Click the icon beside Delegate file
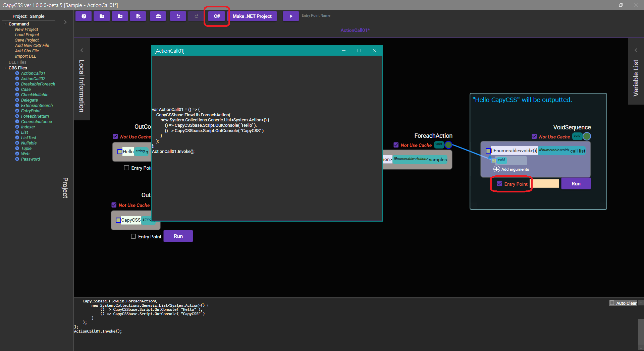Viewport: 644px width, 351px height. [17, 100]
